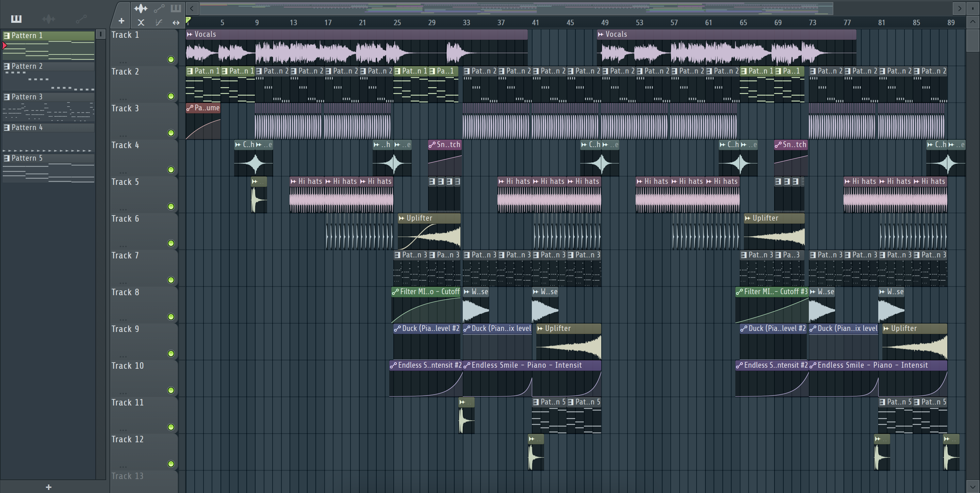Screen dimensions: 980x493
Task: Show audio clips in the picker panel
Action: click(x=49, y=19)
